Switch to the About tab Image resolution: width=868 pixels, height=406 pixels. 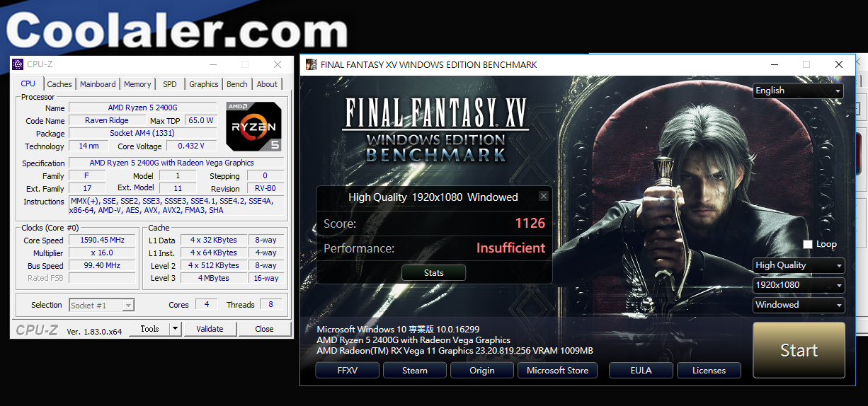pos(267,84)
